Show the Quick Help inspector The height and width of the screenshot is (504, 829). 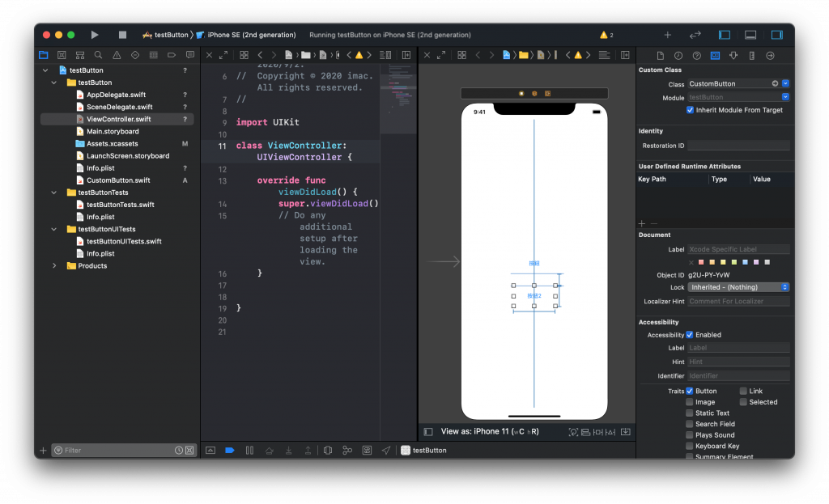[x=697, y=56]
